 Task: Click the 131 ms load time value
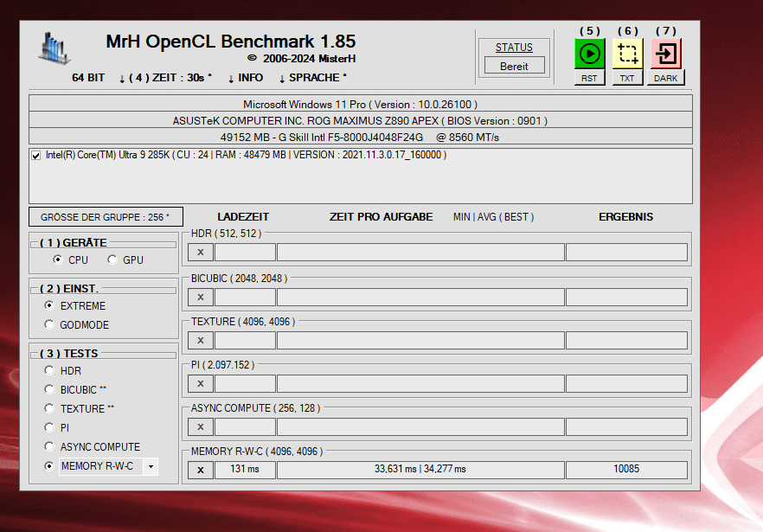[x=246, y=469]
